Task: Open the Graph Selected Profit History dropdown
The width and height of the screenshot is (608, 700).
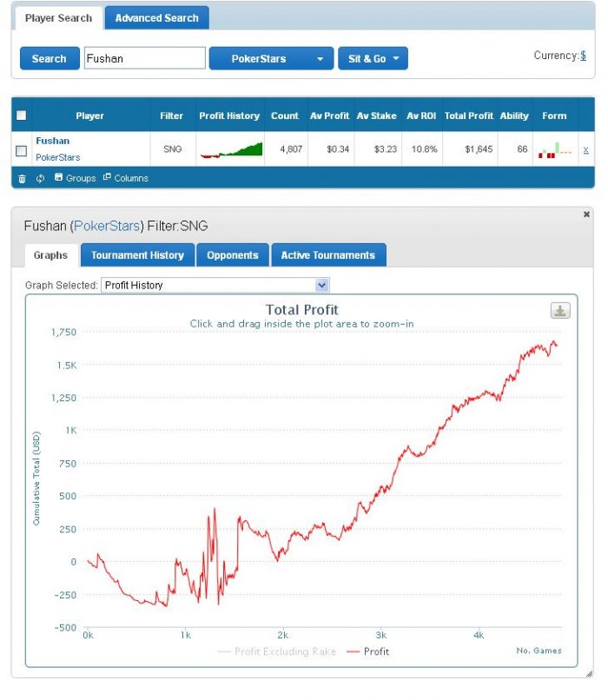Action: pos(215,285)
